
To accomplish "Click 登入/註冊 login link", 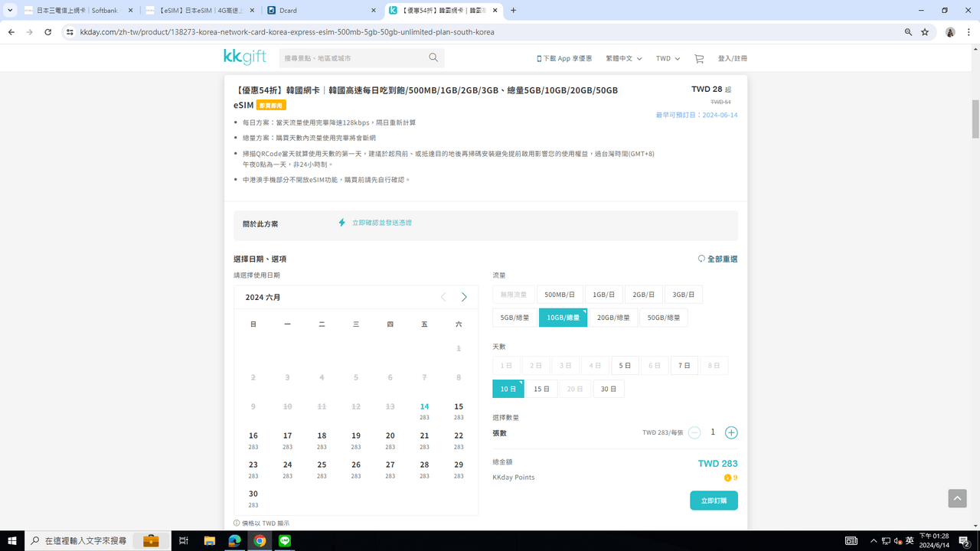I will [x=733, y=58].
